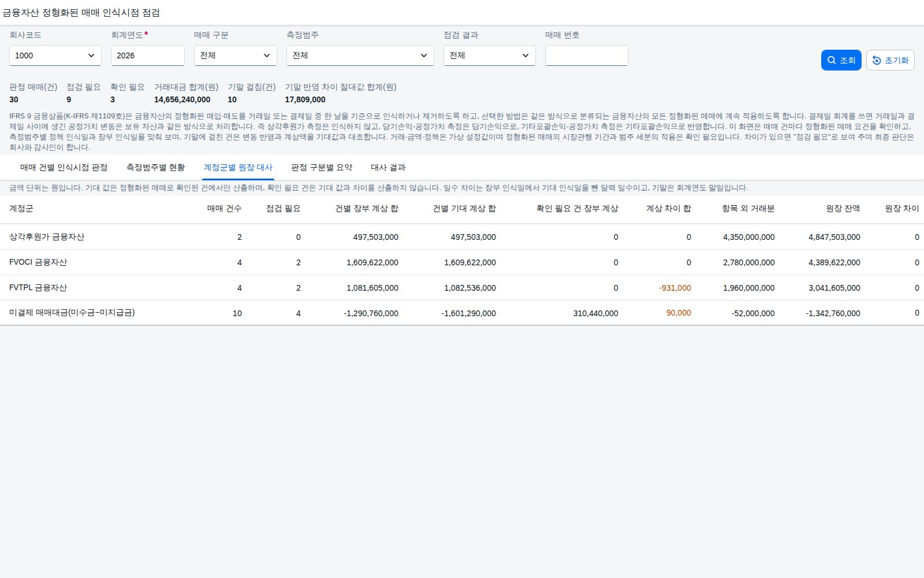
Task: Click the 2,780,000,000 cell
Action: coord(749,262)
